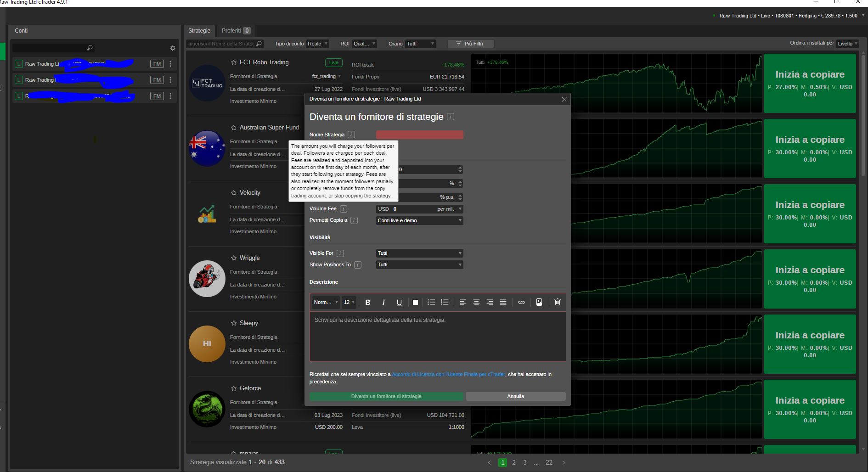Click info icon beside Show Positions To
Screen dimensions: 868x472
(358, 265)
